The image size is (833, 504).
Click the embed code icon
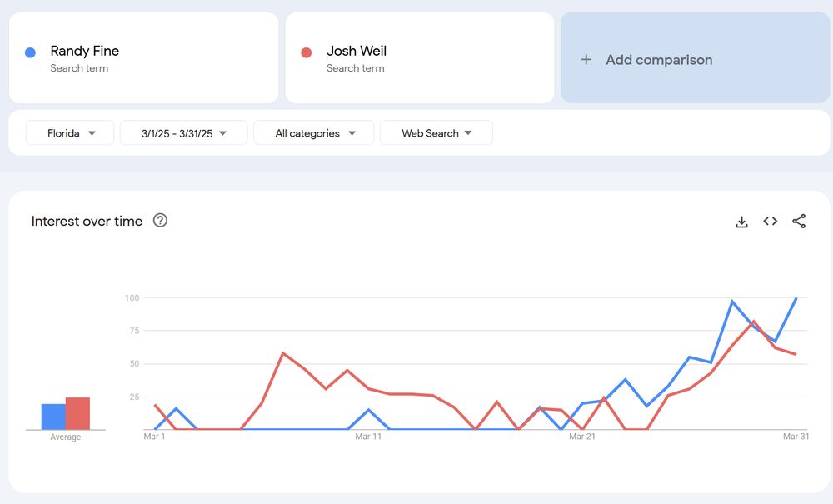[x=771, y=222]
